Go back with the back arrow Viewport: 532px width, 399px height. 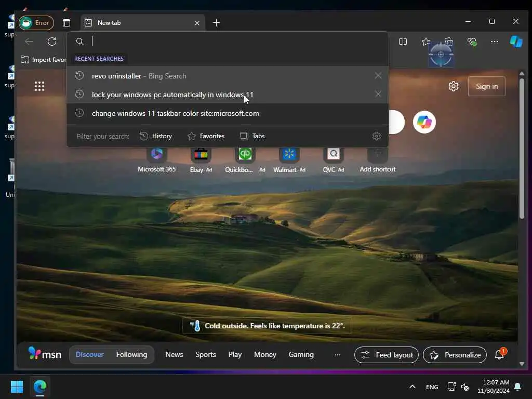29,42
